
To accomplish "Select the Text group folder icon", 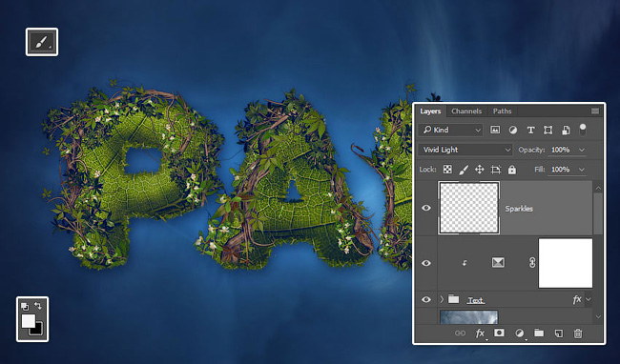I will [453, 299].
